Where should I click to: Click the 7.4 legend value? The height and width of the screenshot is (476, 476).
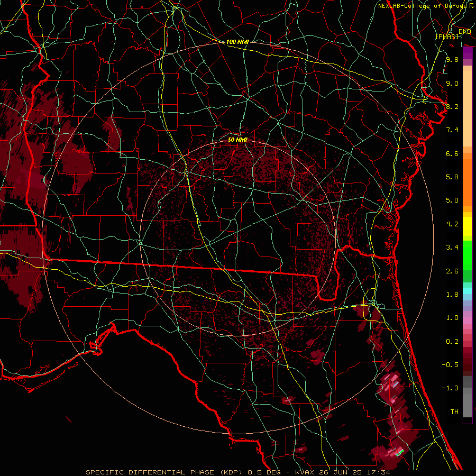pyautogui.click(x=452, y=130)
